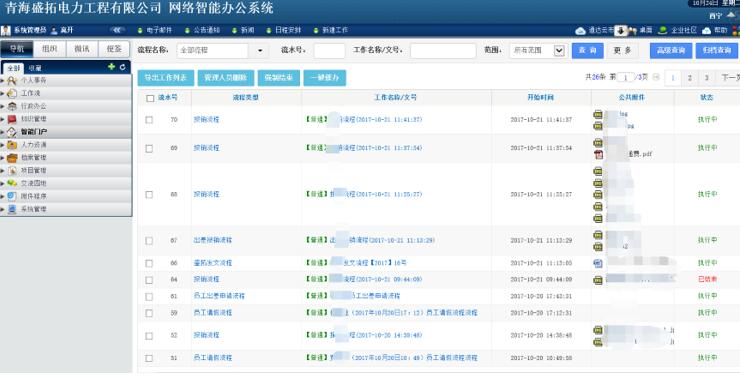The width and height of the screenshot is (740, 376).
Task: Collapse sidebar with the double-arrow icon
Action: point(117,30)
